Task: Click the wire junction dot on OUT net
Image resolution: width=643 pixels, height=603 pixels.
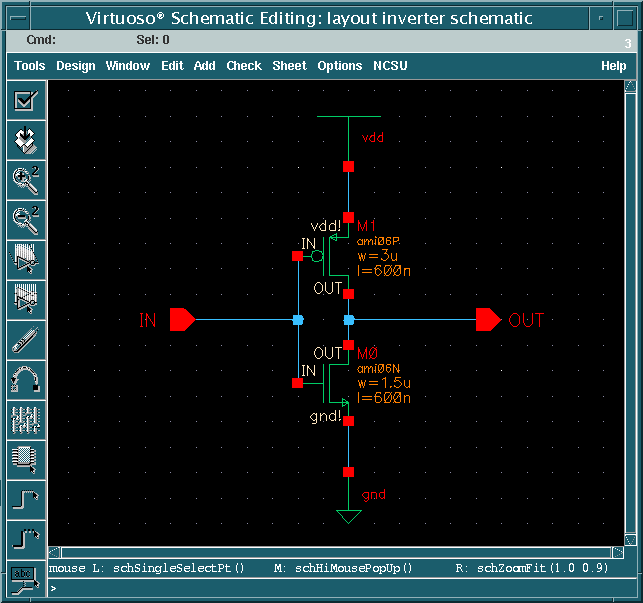Action: click(349, 320)
